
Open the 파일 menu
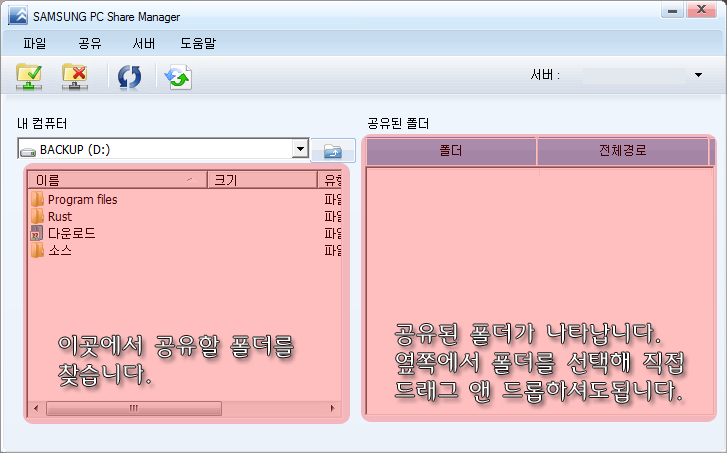point(35,43)
